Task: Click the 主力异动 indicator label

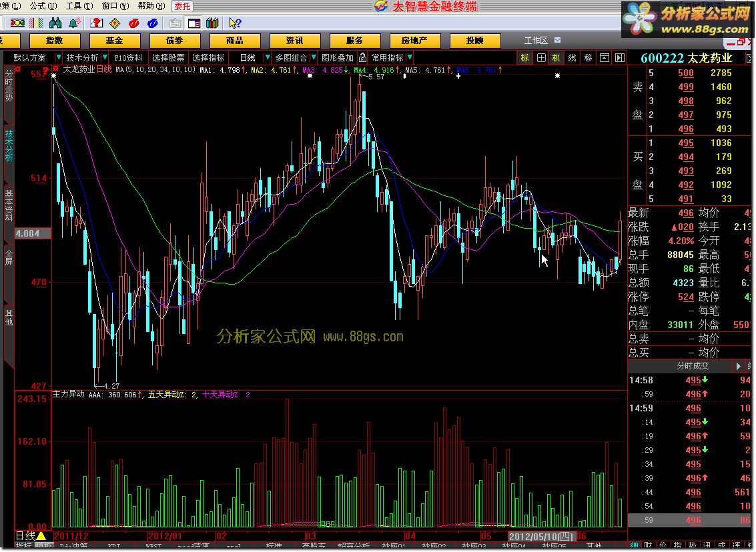Action: (69, 394)
